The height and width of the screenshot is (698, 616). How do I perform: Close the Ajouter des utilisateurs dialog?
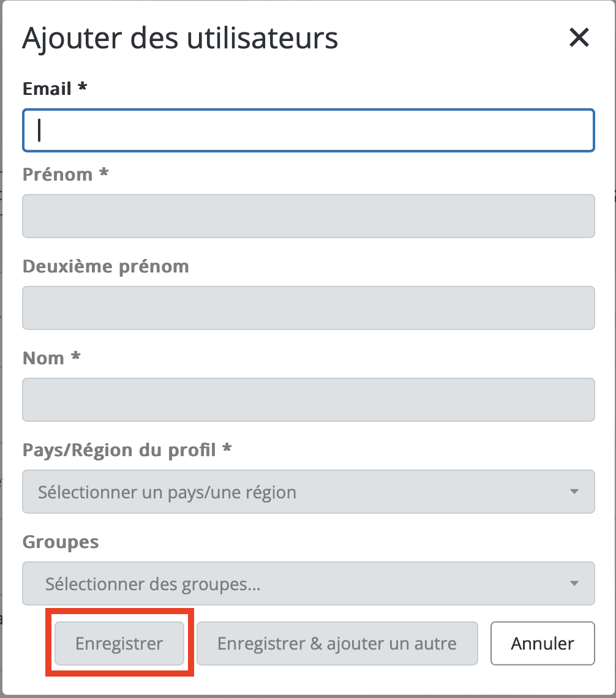point(579,37)
